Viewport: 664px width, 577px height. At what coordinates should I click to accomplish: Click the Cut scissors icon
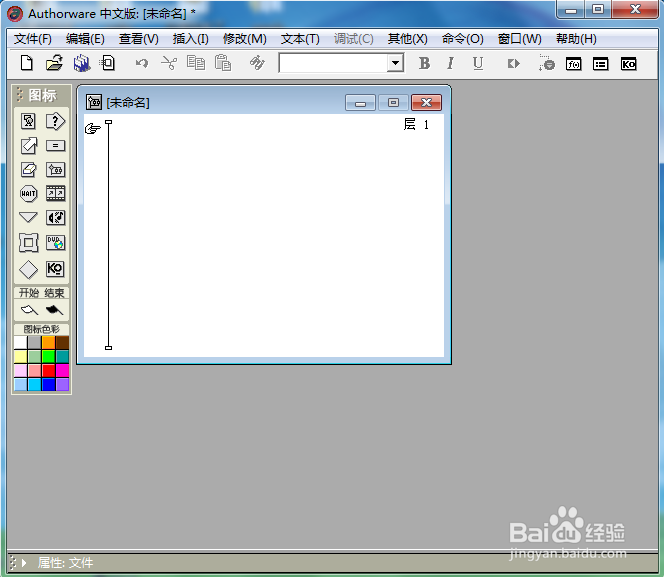click(169, 63)
